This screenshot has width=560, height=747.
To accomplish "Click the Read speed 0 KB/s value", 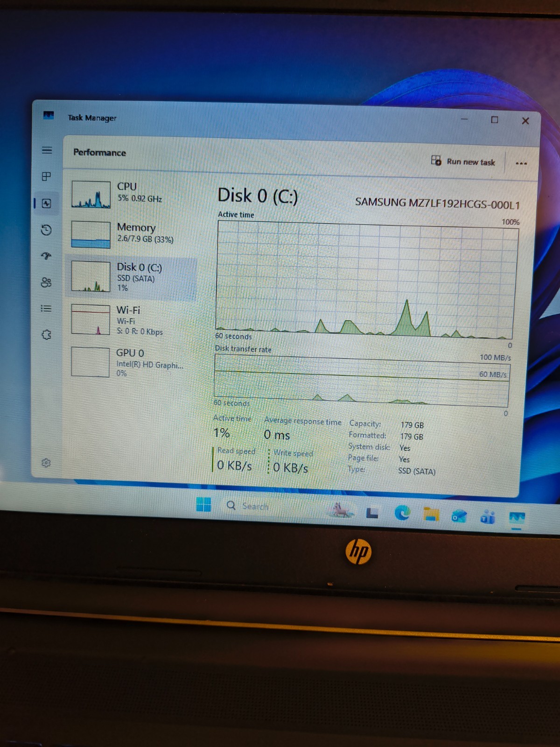I will (x=234, y=466).
